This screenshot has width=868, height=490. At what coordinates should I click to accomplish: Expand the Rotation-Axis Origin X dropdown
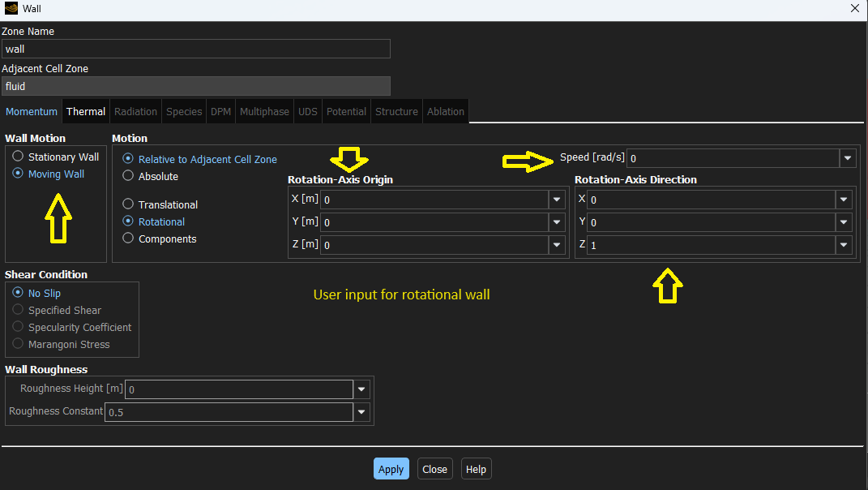coord(557,199)
